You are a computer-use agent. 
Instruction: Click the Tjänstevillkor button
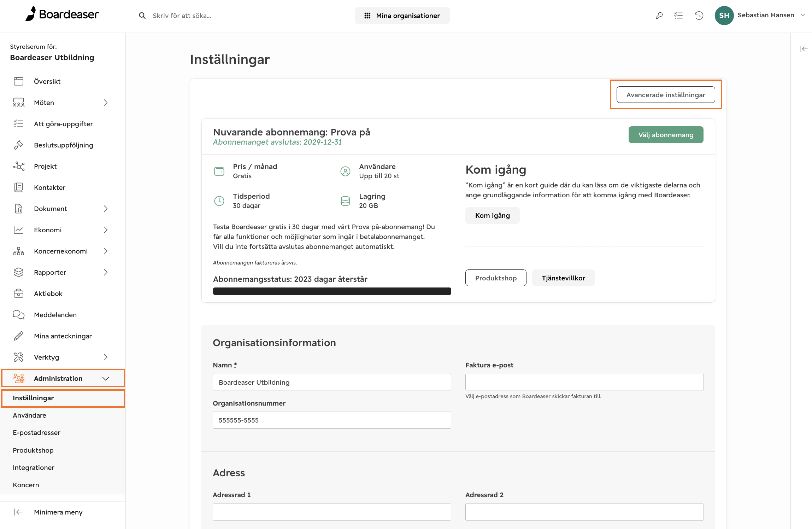(x=563, y=278)
